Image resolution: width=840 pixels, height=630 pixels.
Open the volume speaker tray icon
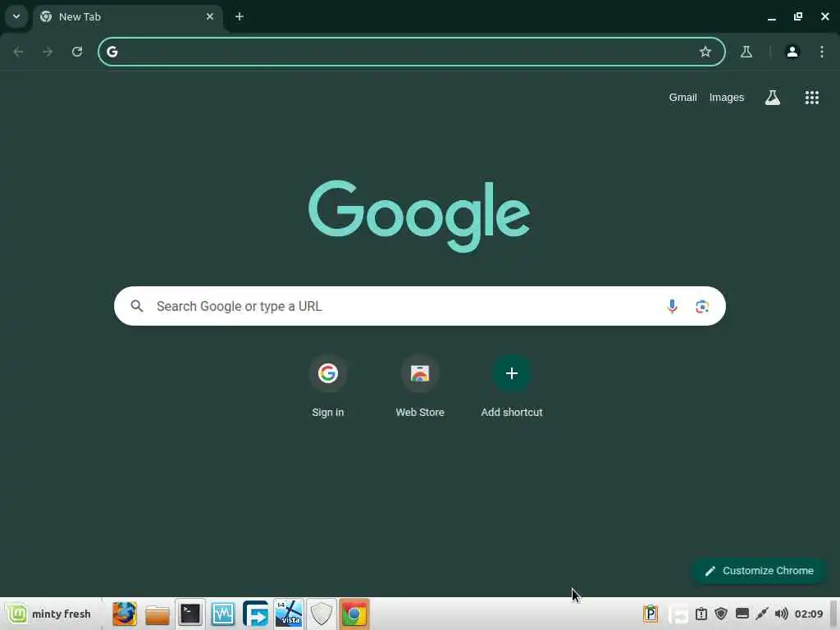[x=782, y=614]
